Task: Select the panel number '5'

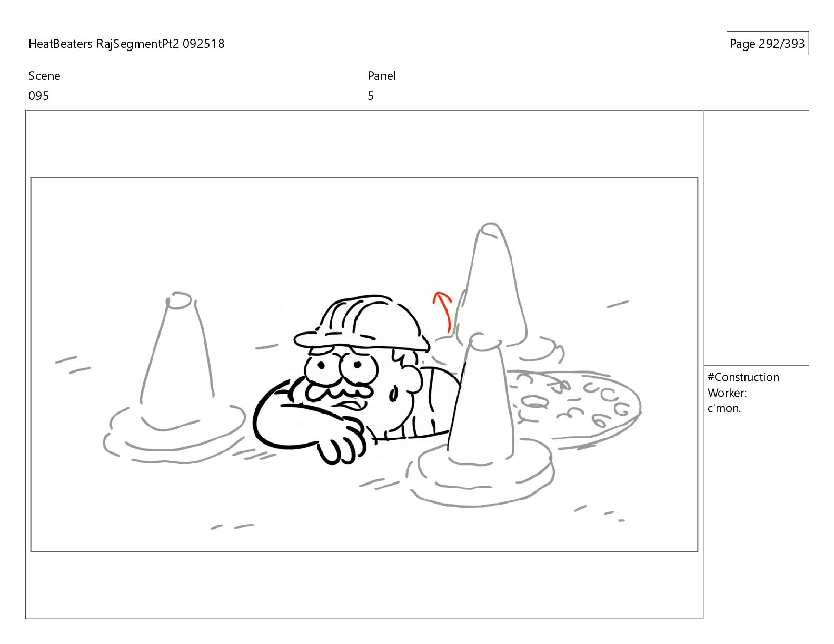Action: [371, 96]
